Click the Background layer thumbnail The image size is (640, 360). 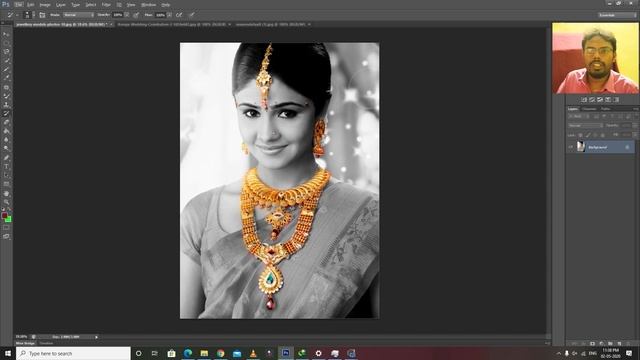tap(580, 147)
